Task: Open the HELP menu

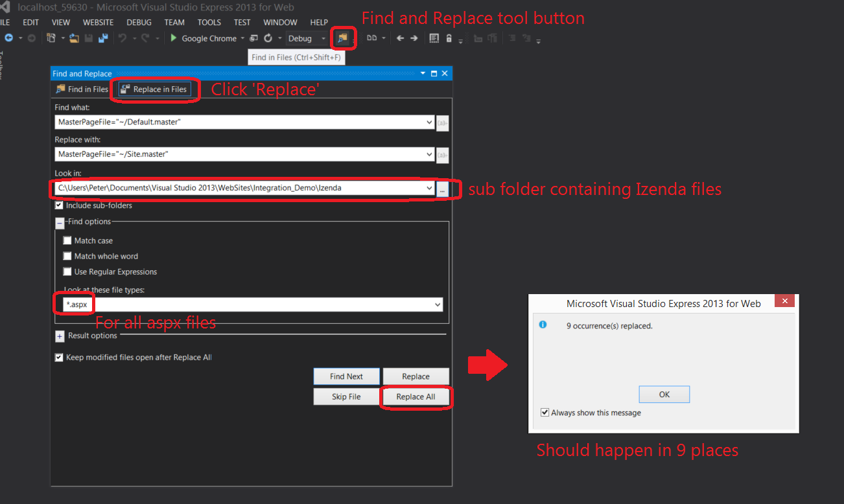Action: point(320,22)
